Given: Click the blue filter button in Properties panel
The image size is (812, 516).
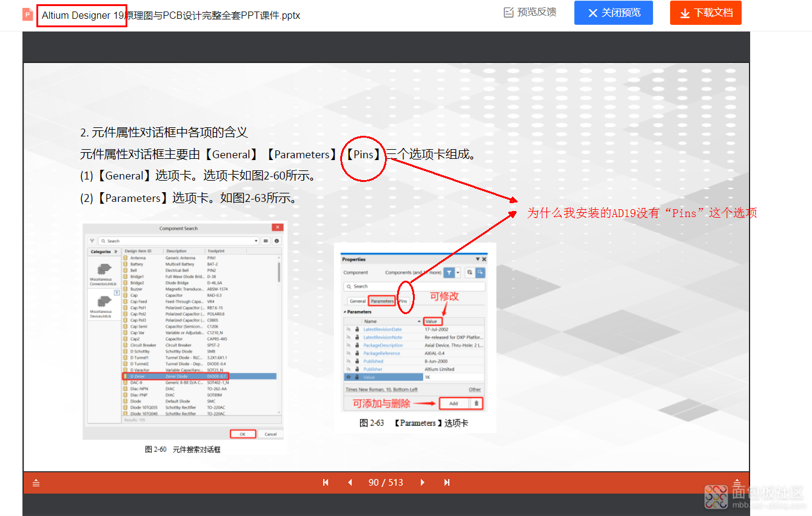Looking at the screenshot, I should pyautogui.click(x=449, y=273).
